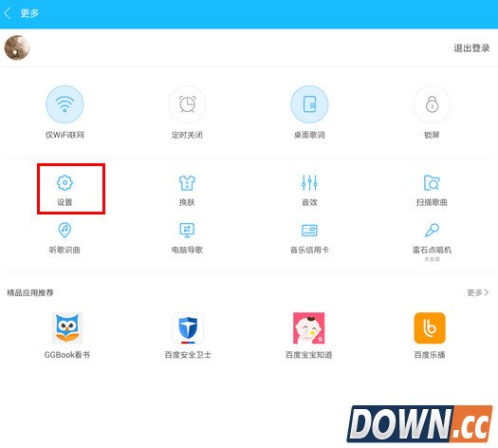Image resolution: width=498 pixels, height=448 pixels.
Task: Toggle the 锁屏 lock screen option
Action: (x=432, y=104)
